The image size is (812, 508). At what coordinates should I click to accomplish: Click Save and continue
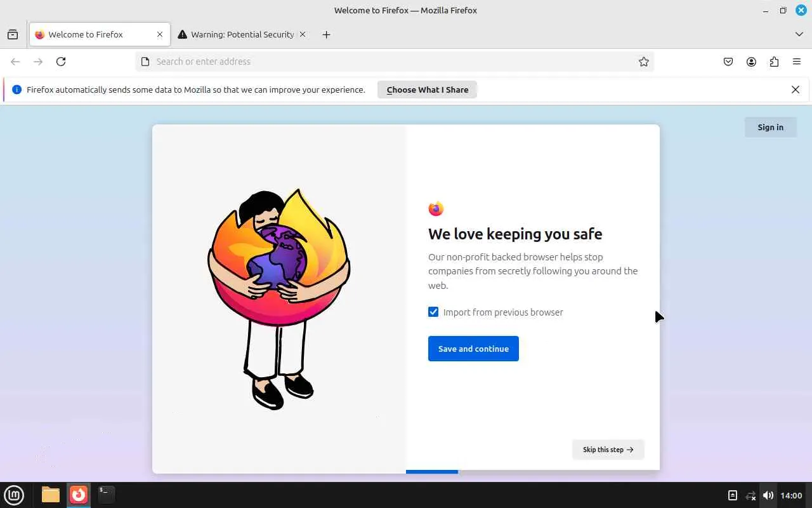pos(473,349)
